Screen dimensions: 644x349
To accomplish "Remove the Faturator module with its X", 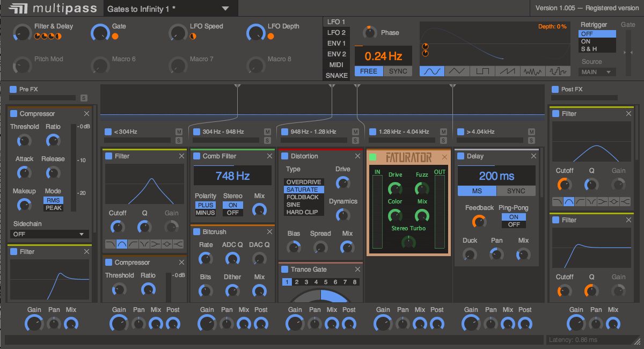I will coord(443,157).
